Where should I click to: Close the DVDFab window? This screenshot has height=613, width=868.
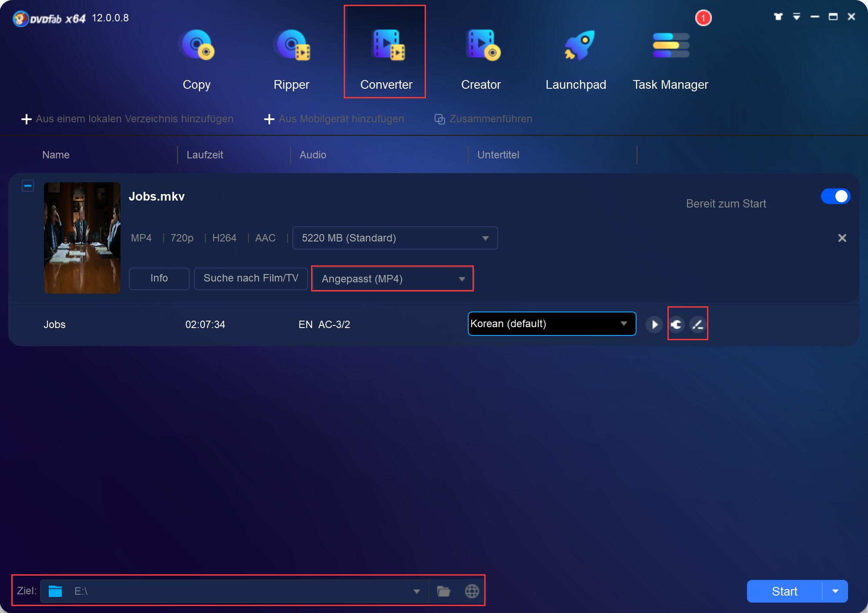click(851, 17)
